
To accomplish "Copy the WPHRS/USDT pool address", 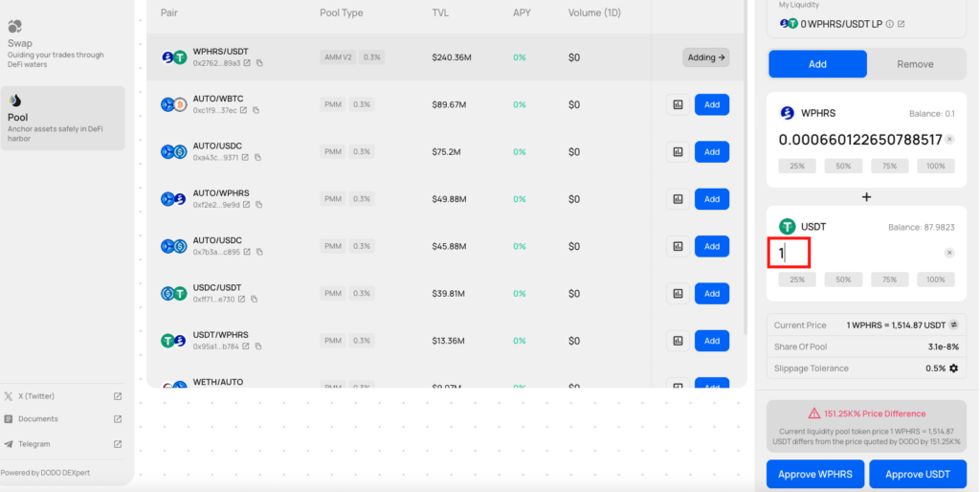I will (259, 63).
